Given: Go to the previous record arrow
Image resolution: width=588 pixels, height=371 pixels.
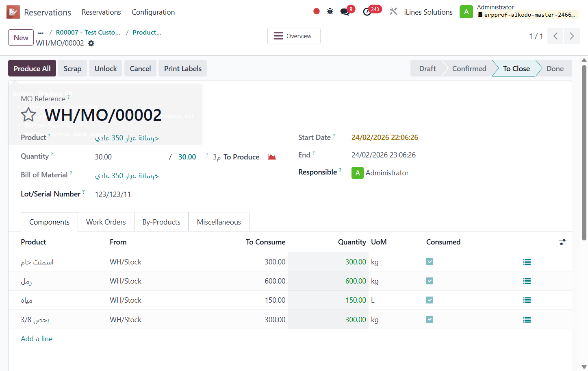Looking at the screenshot, I should tap(555, 36).
